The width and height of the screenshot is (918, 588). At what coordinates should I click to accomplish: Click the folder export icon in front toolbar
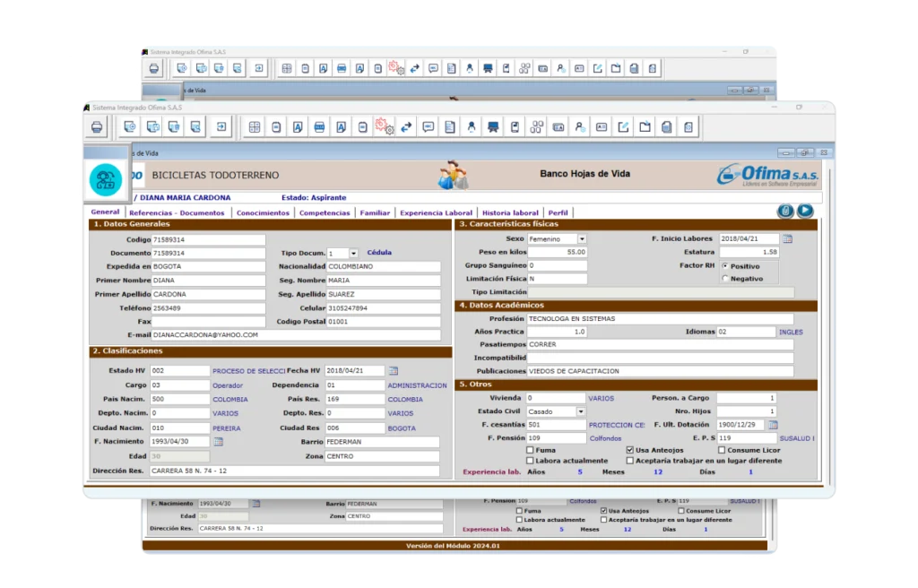coord(645,127)
